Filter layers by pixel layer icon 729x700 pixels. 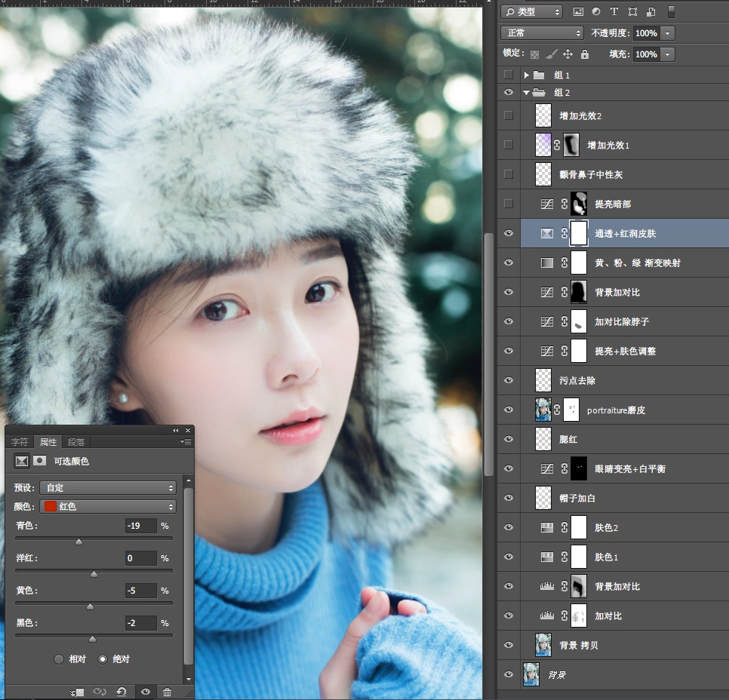click(578, 11)
